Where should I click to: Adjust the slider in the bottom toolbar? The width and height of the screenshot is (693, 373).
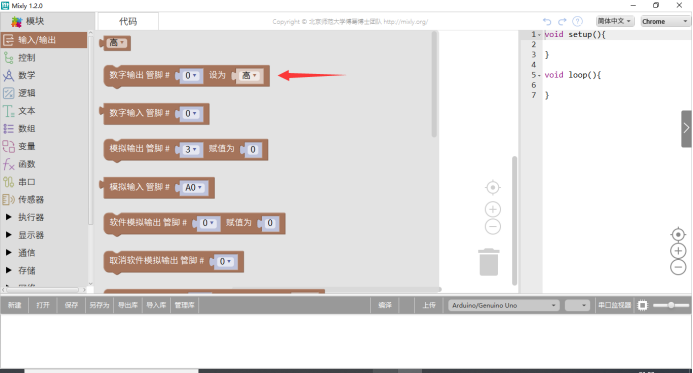pos(670,305)
